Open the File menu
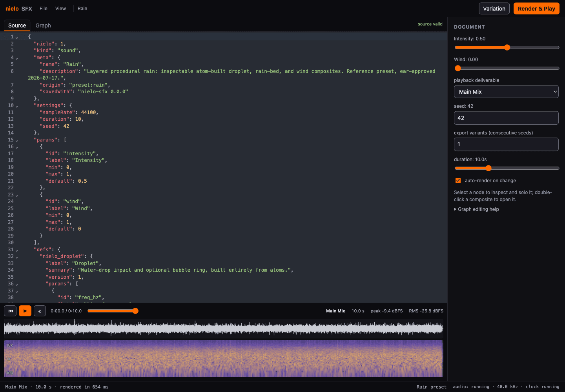Image resolution: width=565 pixels, height=392 pixels. 44,9
